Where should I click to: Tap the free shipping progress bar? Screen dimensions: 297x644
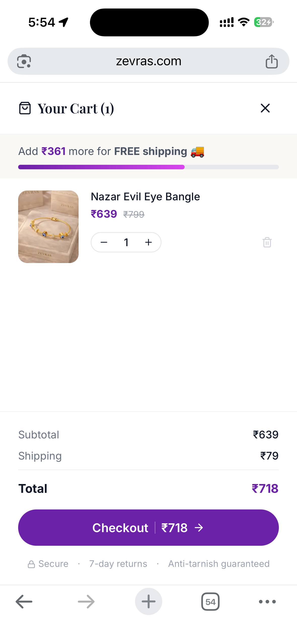(x=148, y=167)
